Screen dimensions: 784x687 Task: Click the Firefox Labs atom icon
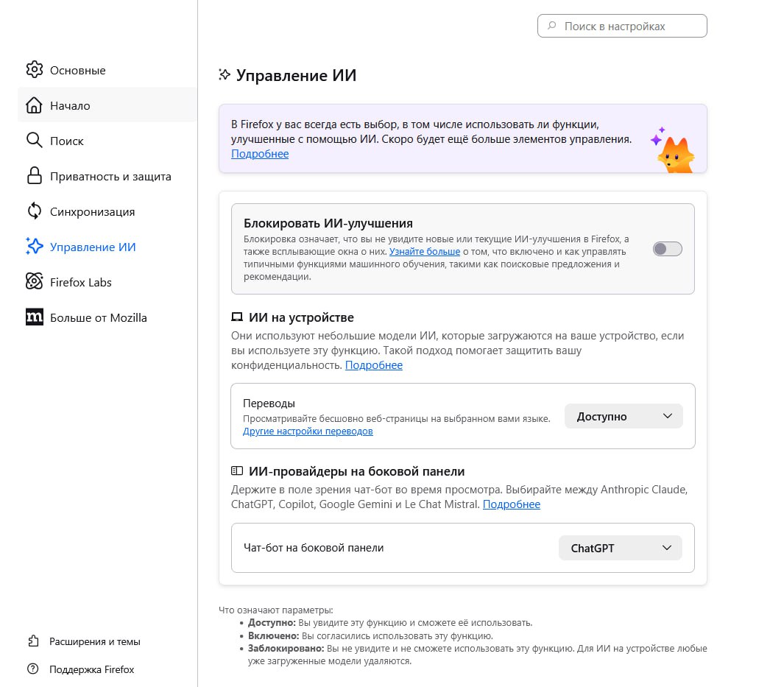tap(34, 282)
